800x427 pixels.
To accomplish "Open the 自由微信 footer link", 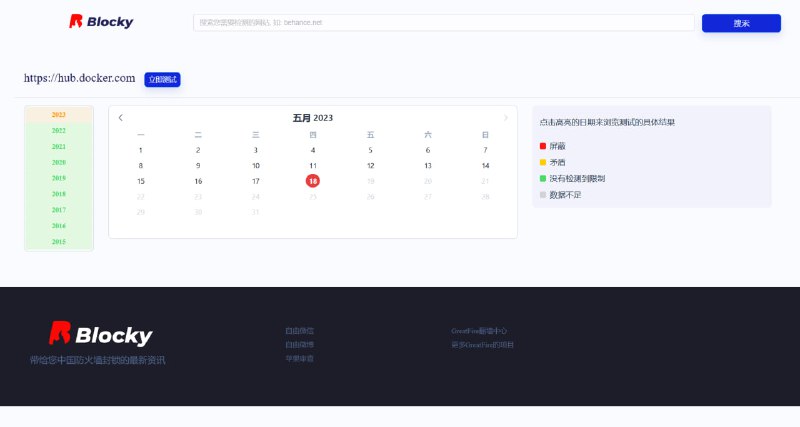I will (x=299, y=331).
